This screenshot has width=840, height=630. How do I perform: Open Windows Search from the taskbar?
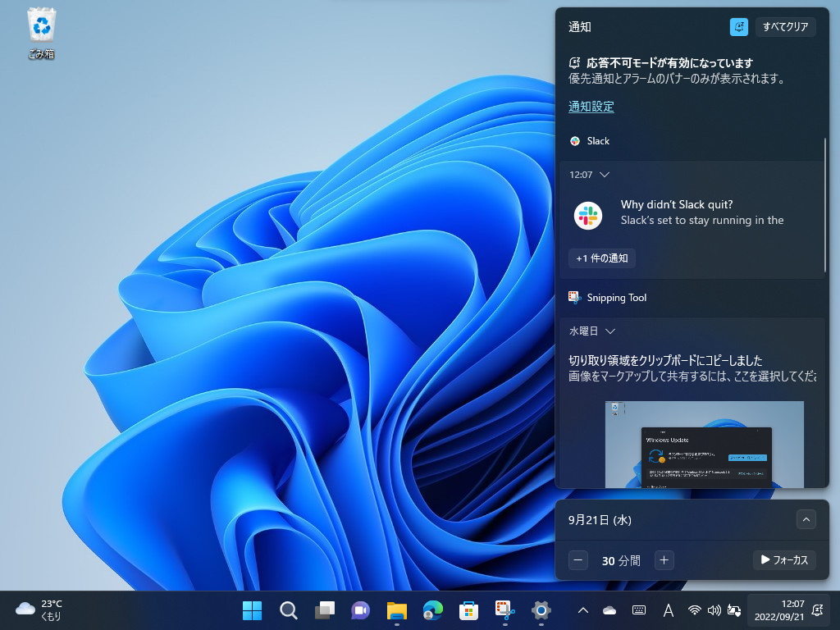click(x=287, y=610)
